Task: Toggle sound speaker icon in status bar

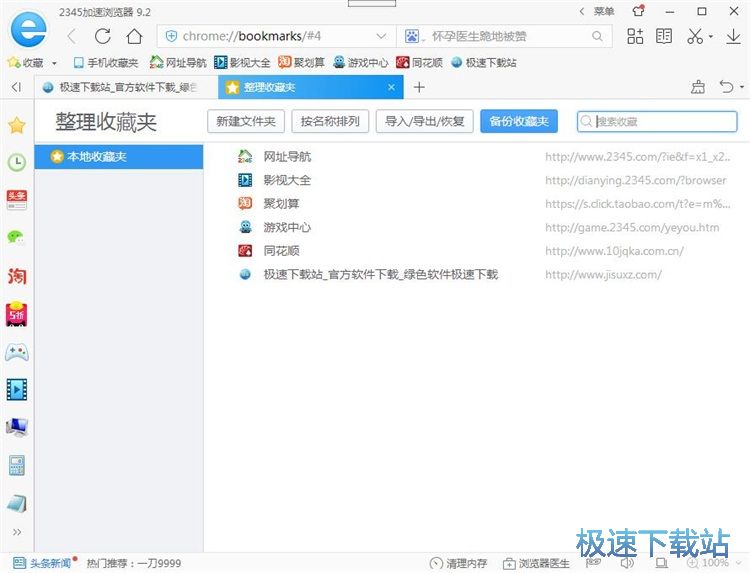Action: [x=628, y=563]
